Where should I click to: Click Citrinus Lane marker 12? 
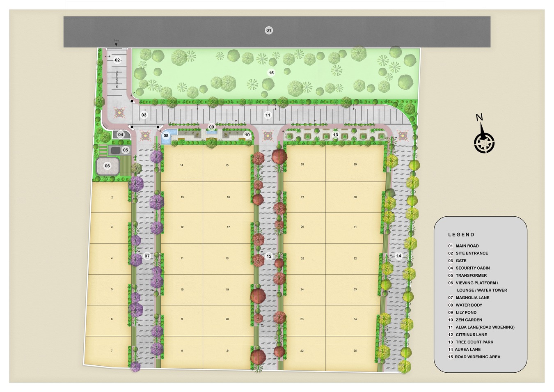click(269, 257)
